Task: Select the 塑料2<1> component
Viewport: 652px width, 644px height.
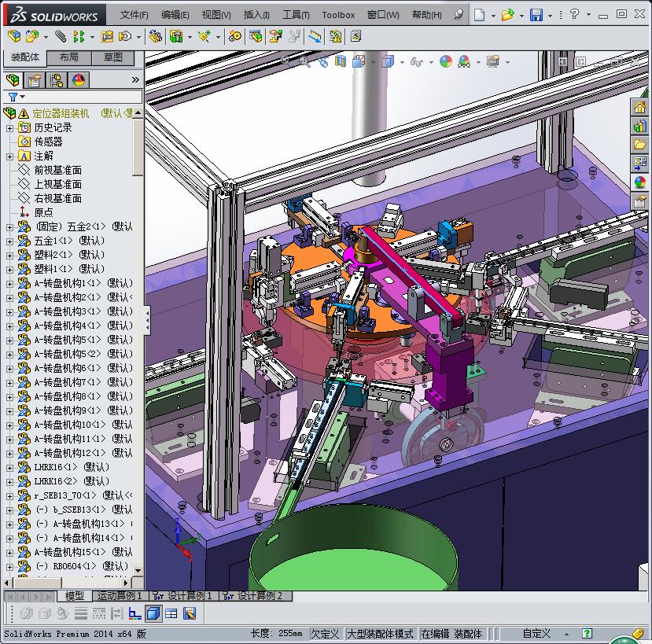Action: click(69, 255)
